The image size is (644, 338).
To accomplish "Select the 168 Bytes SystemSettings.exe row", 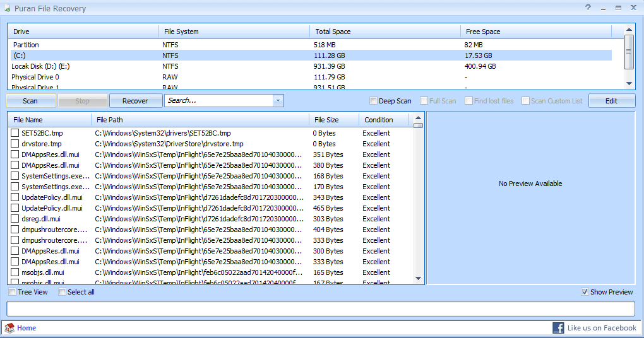I will pyautogui.click(x=210, y=175).
